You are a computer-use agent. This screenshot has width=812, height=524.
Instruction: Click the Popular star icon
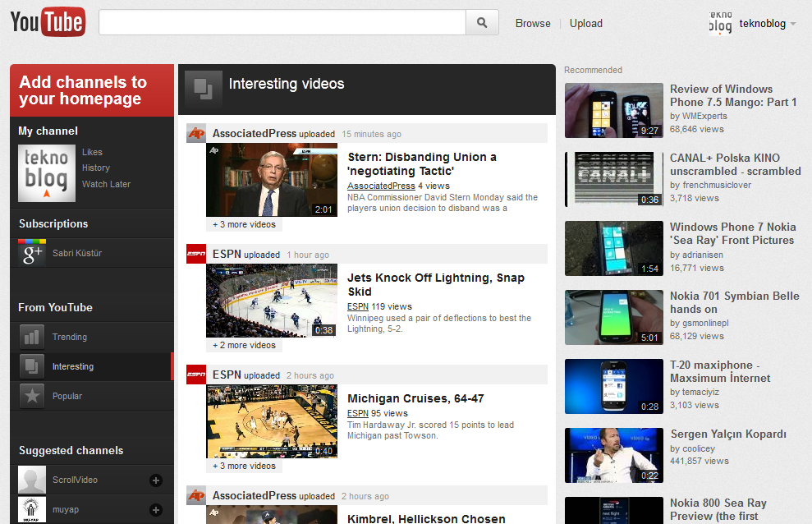(32, 396)
